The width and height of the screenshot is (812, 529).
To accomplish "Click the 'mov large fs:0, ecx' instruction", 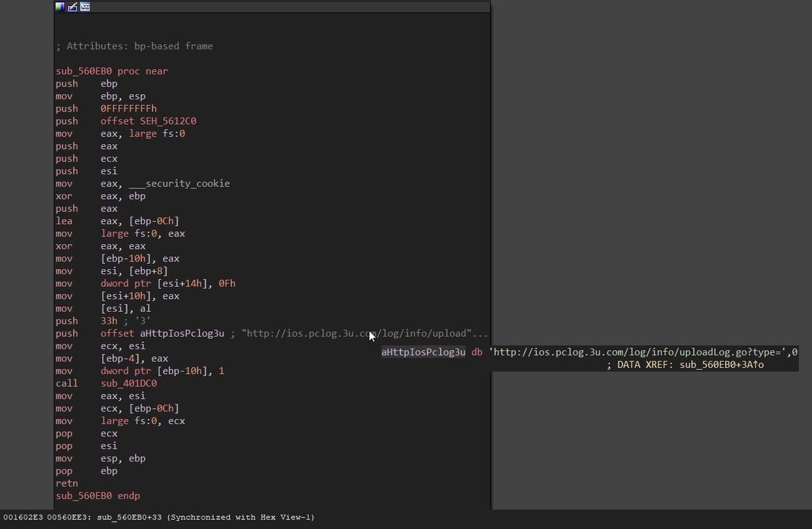I will 120,421.
